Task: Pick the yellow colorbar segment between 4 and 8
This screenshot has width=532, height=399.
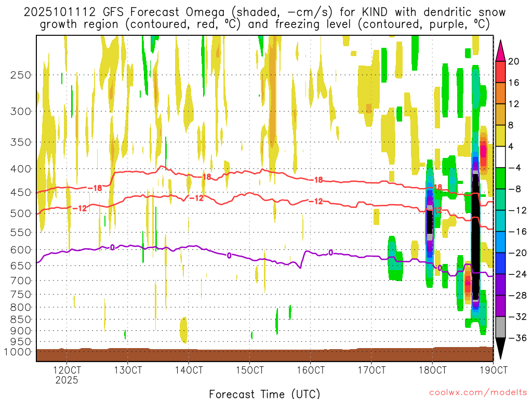Action: 501,136
